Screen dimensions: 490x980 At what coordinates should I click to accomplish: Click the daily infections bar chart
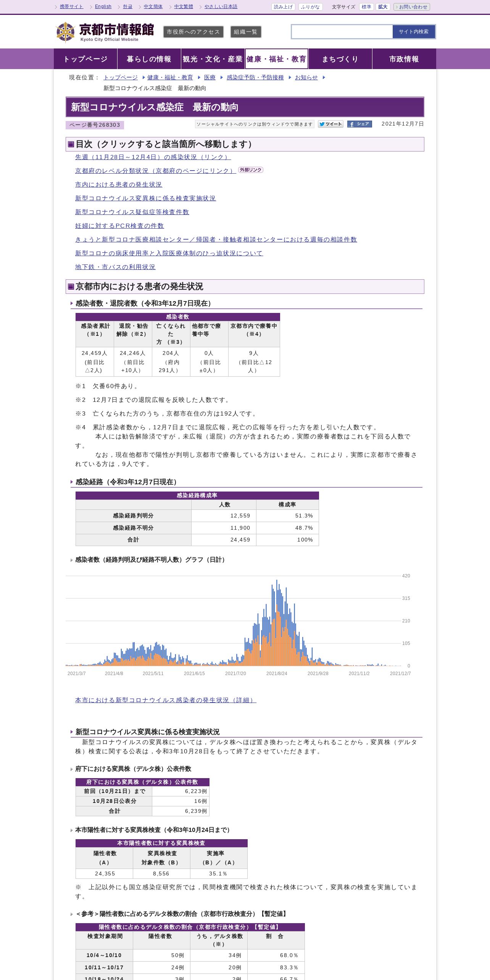click(x=239, y=625)
